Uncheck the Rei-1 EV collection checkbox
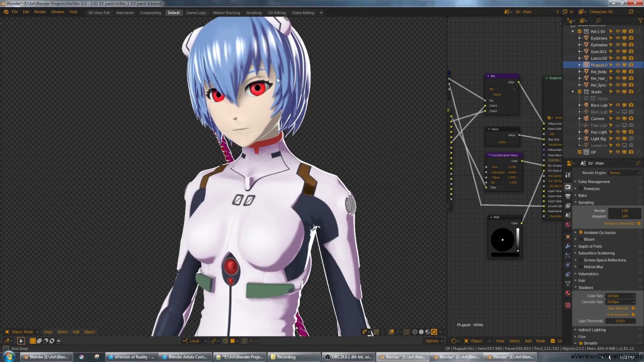Screen dimensions: 644x362 pos(580,31)
